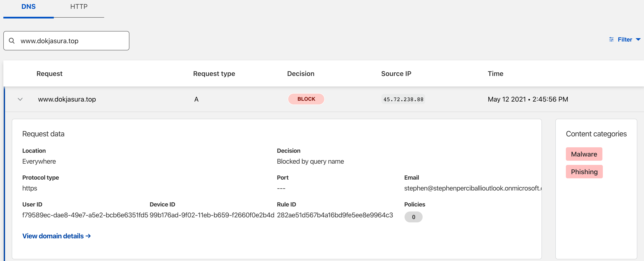Image resolution: width=644 pixels, height=261 pixels.
Task: Select the DNS tab
Action: [29, 7]
